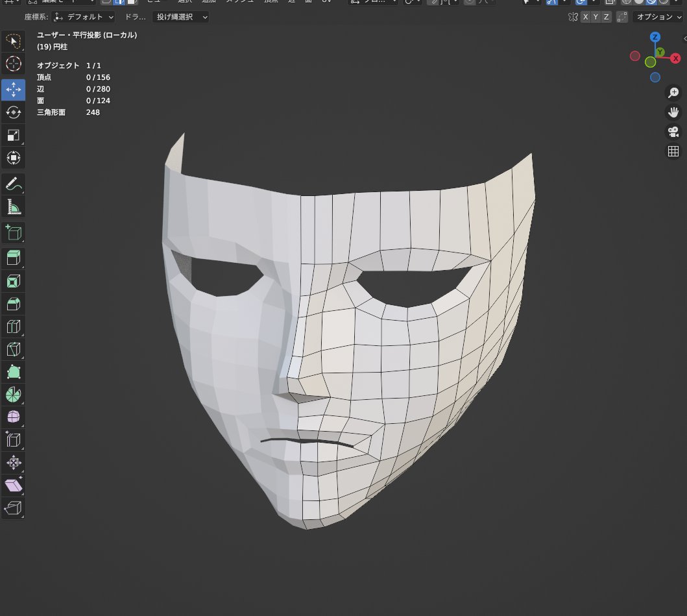Click the Zoom magnifier viewport icon

[x=673, y=93]
